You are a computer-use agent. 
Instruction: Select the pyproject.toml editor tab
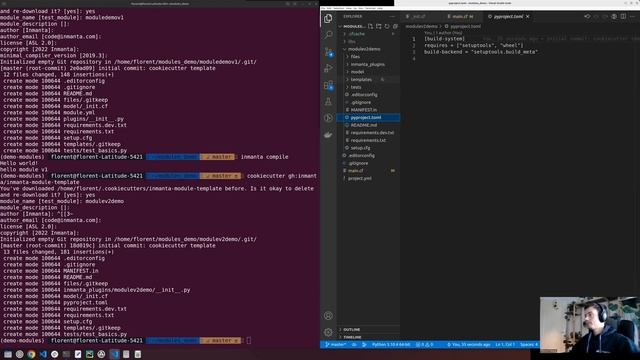[508, 16]
